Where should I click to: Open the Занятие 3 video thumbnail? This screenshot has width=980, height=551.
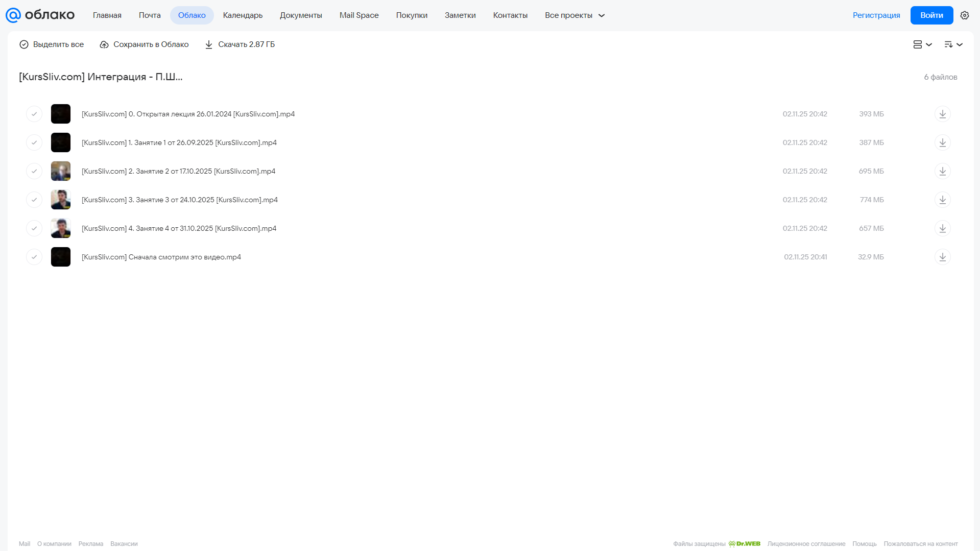click(x=61, y=200)
